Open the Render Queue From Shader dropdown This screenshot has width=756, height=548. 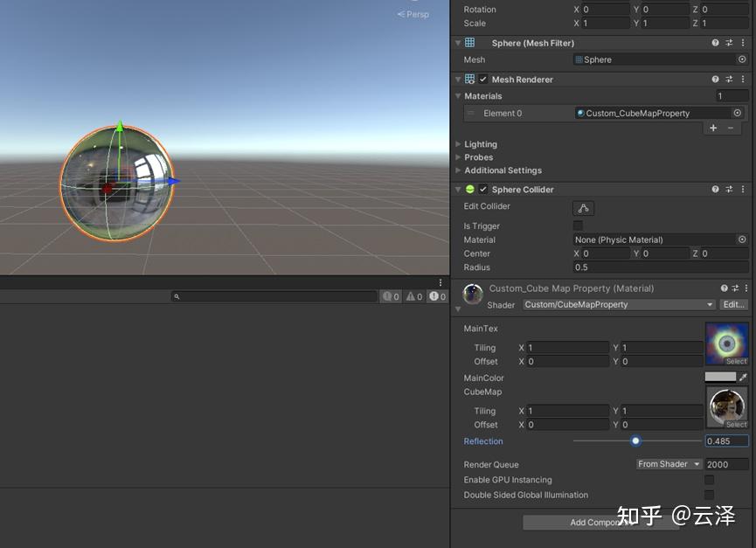click(669, 464)
